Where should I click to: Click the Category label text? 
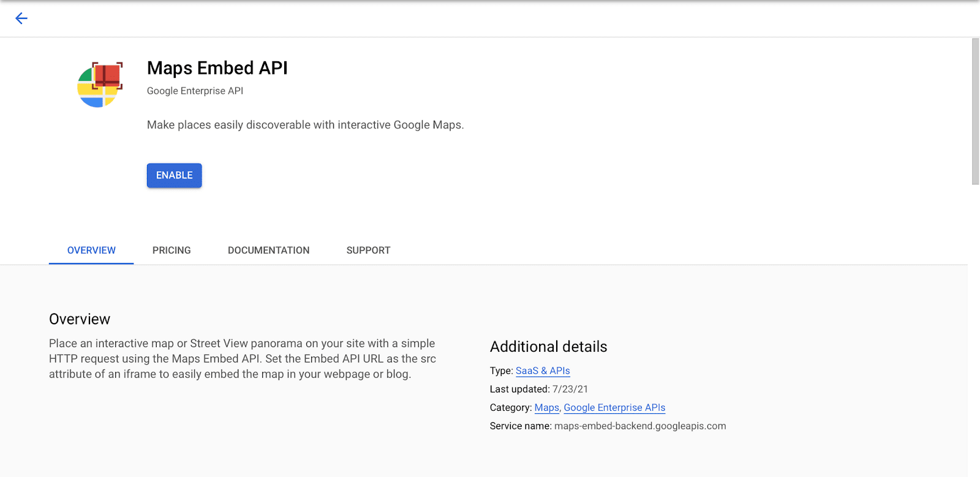510,408
